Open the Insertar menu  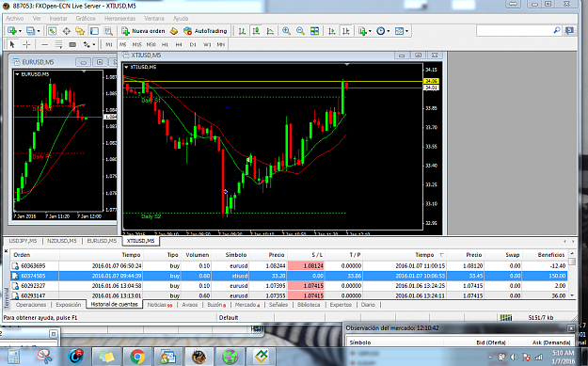point(58,19)
